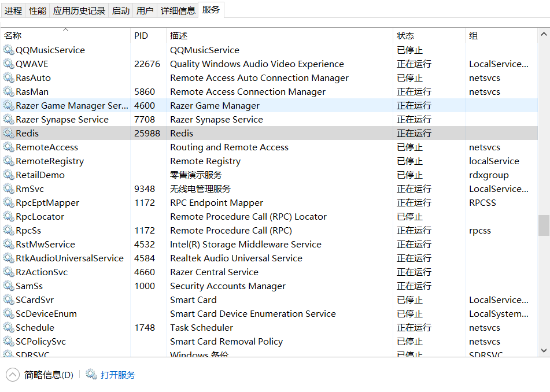Click the RasMan service gear icon
The width and height of the screenshot is (550, 392).
pos(9,92)
